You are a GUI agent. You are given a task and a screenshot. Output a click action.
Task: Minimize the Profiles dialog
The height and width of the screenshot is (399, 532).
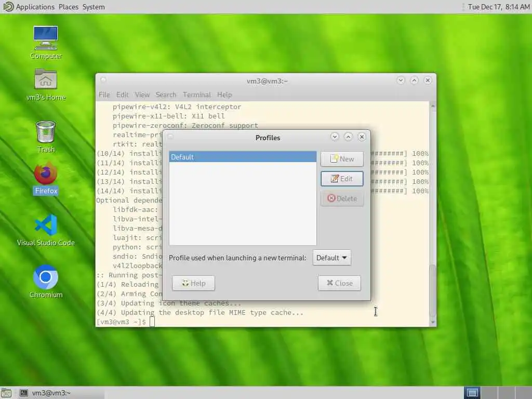335,137
